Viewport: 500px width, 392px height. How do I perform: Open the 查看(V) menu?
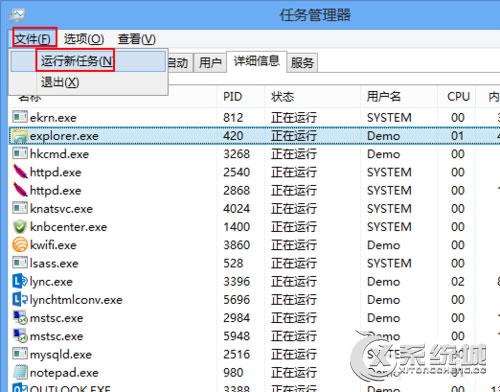[x=137, y=39]
